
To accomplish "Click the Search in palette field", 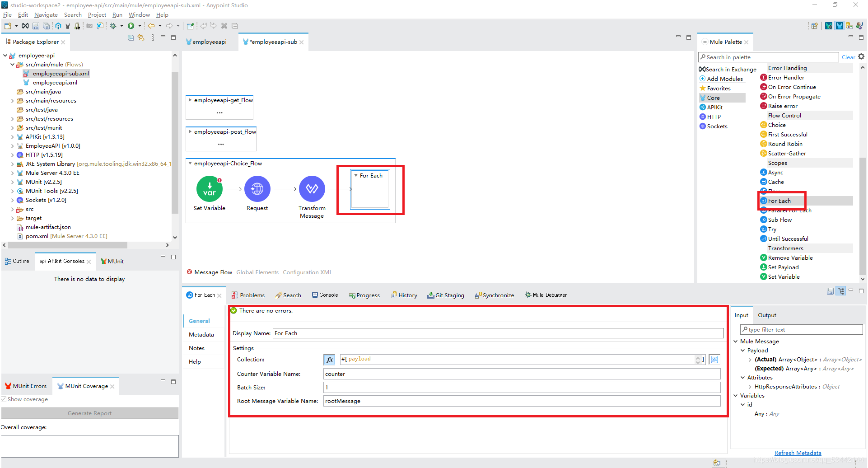I will (x=768, y=57).
